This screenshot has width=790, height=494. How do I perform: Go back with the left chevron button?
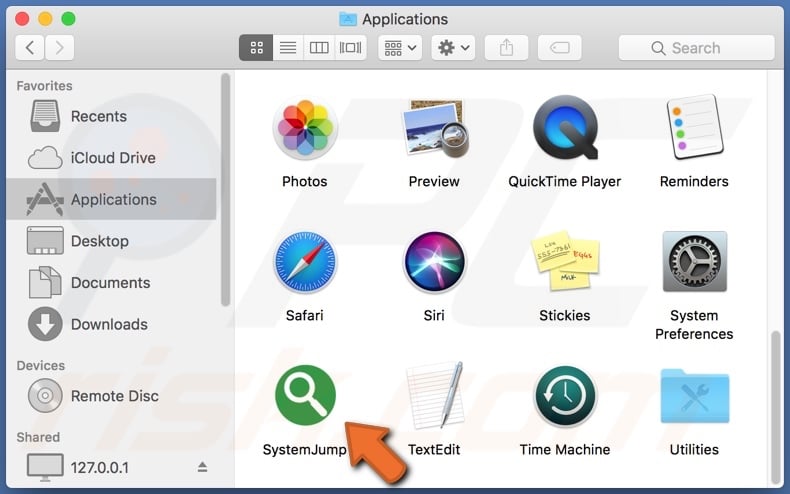(x=30, y=48)
